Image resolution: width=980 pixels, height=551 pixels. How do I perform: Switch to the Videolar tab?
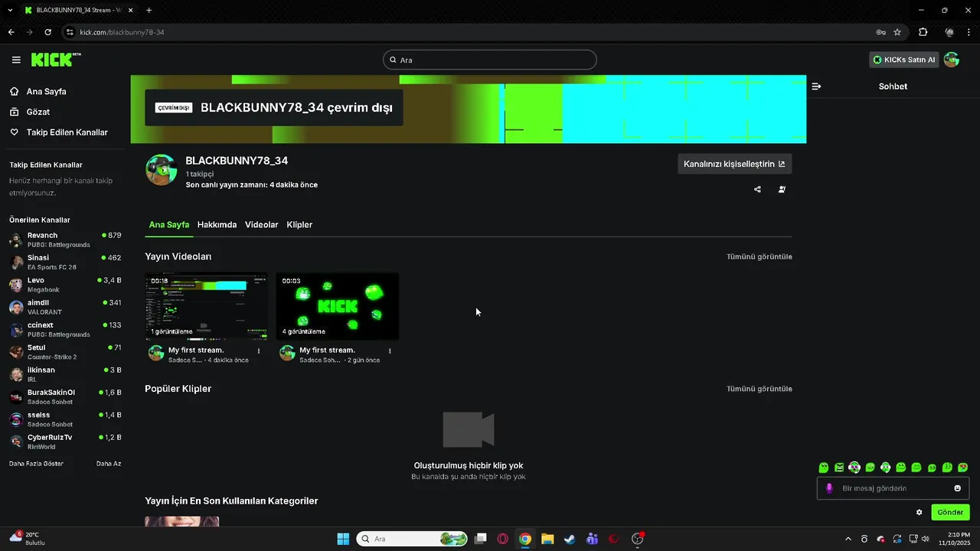261,225
